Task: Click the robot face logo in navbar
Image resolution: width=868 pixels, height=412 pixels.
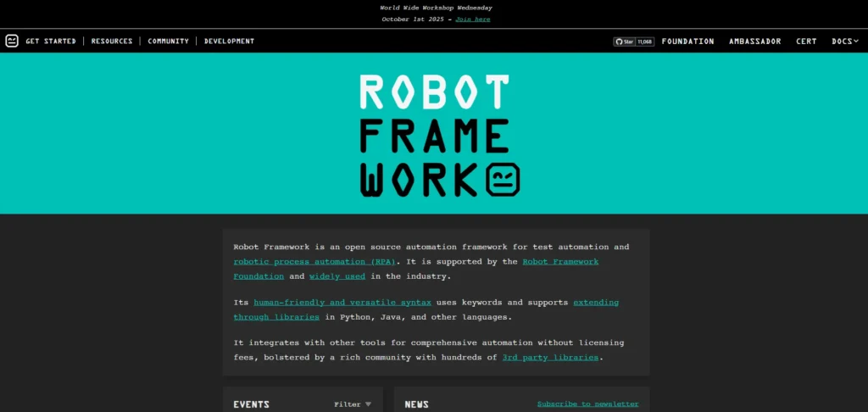Action: [12, 41]
